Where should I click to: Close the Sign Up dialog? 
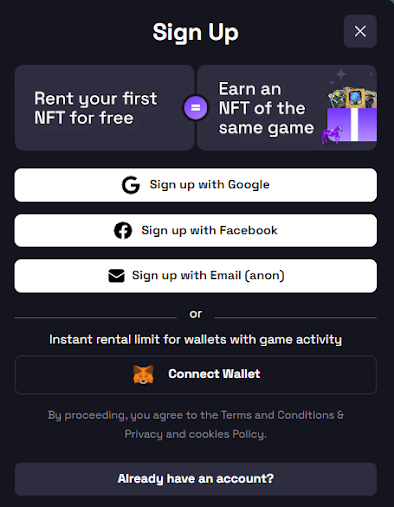pyautogui.click(x=360, y=31)
